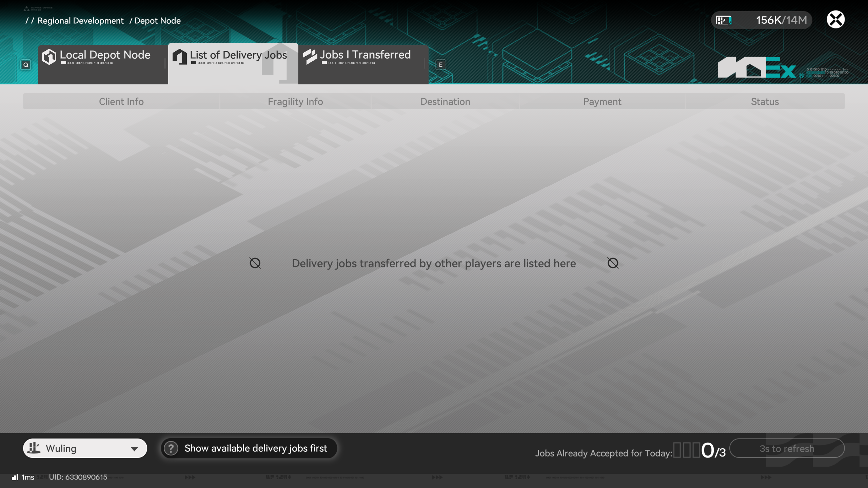This screenshot has width=868, height=488.
Task: Toggle Show available delivery jobs first
Action: click(256, 448)
